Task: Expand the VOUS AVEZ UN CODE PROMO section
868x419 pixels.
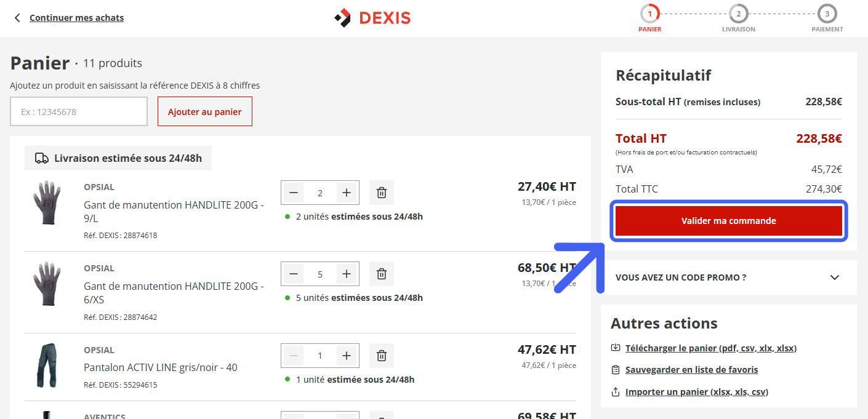Action: pyautogui.click(x=728, y=277)
